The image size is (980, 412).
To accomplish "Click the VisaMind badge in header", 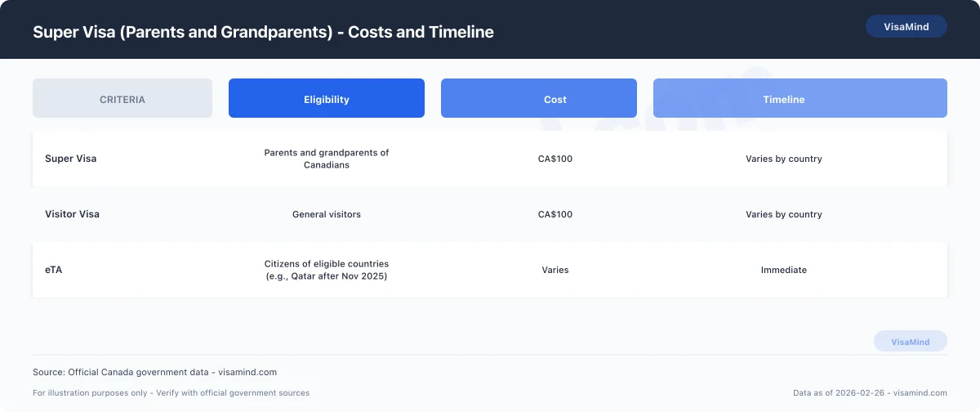I will coord(906,26).
